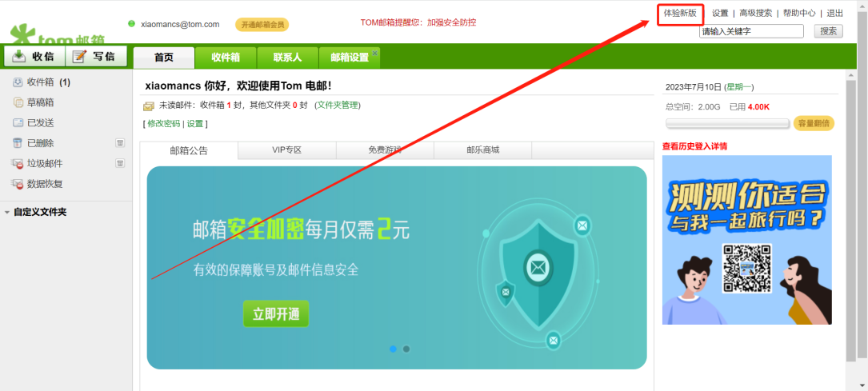
Task: Collapse the 自定义文件夹 section
Action: coord(6,213)
